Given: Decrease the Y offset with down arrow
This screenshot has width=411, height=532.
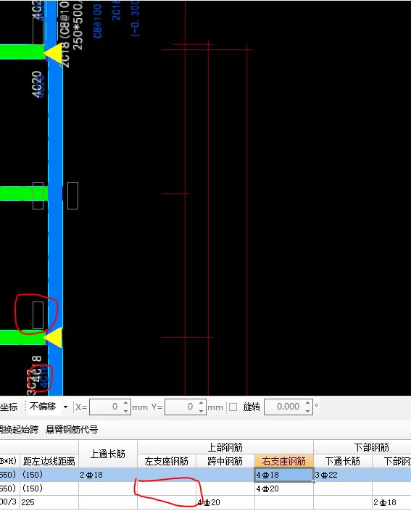Looking at the screenshot, I should click(202, 410).
